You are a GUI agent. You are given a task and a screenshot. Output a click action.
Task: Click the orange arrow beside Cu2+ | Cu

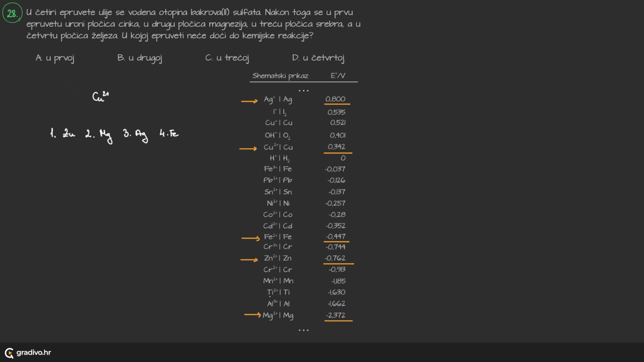[248, 148]
